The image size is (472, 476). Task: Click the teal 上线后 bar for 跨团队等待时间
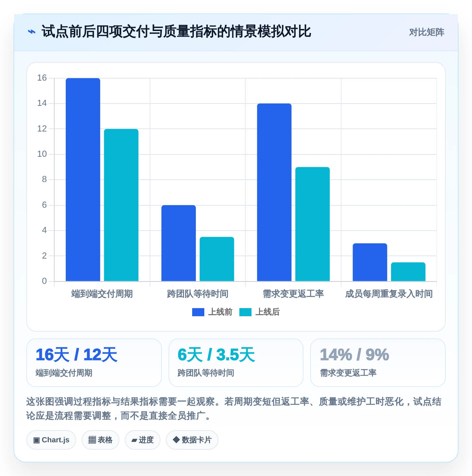[217, 259]
